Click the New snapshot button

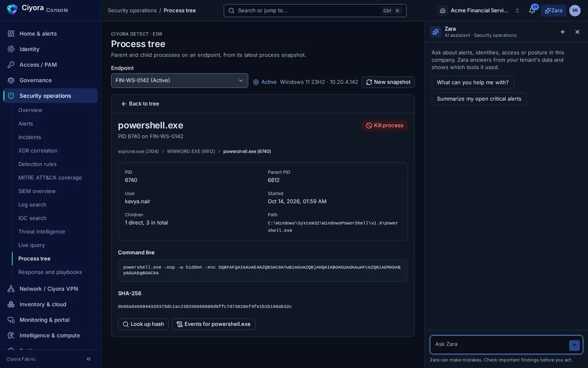pyautogui.click(x=388, y=82)
